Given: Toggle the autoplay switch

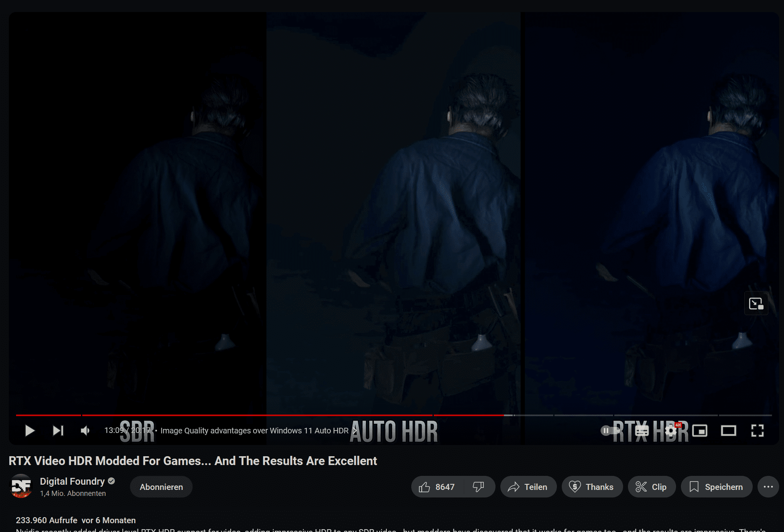Looking at the screenshot, I should click(611, 431).
